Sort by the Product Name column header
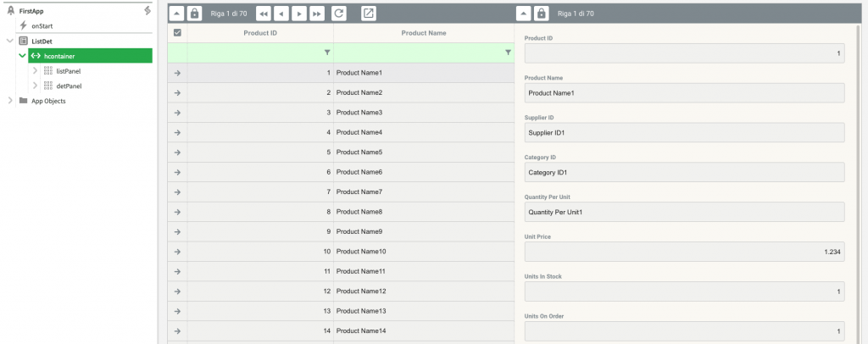 (x=424, y=33)
